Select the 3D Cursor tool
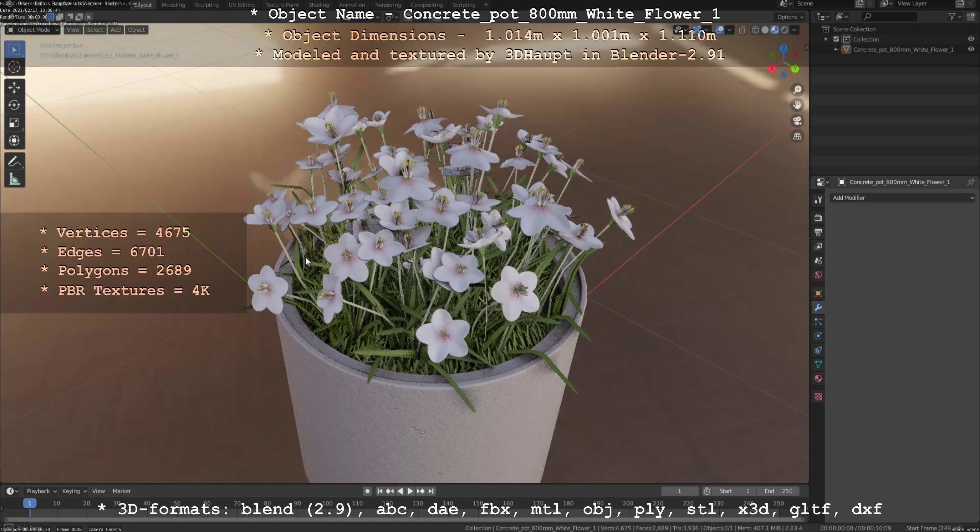 (x=15, y=67)
